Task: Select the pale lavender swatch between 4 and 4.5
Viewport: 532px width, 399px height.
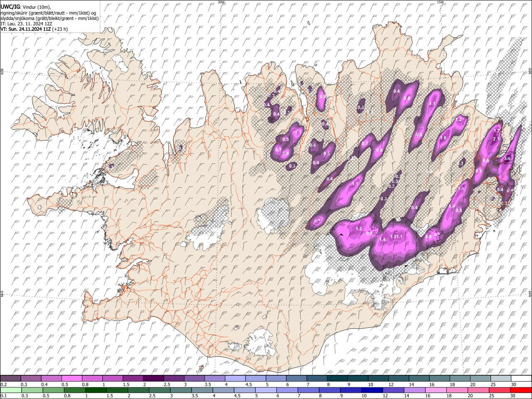Action: coord(235,379)
